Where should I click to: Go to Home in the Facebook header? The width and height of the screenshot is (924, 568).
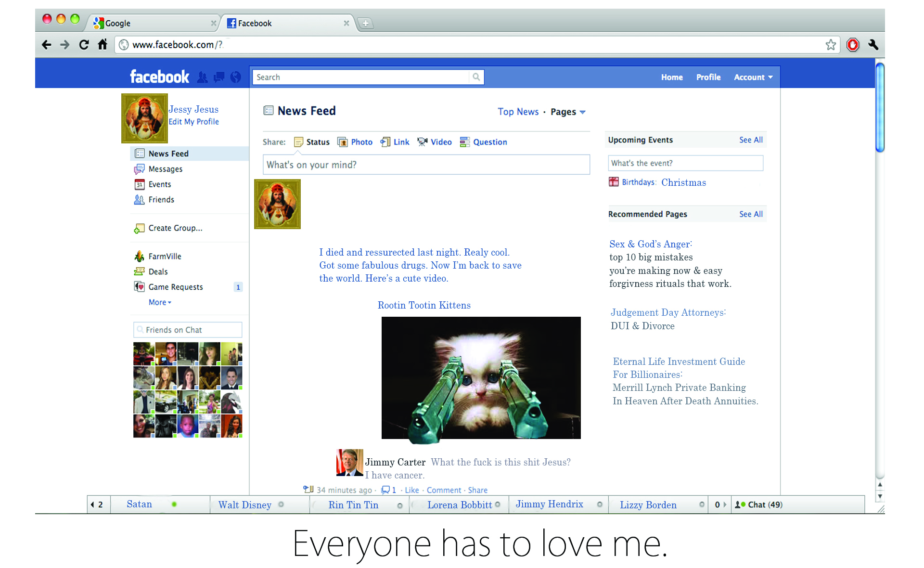pos(672,77)
